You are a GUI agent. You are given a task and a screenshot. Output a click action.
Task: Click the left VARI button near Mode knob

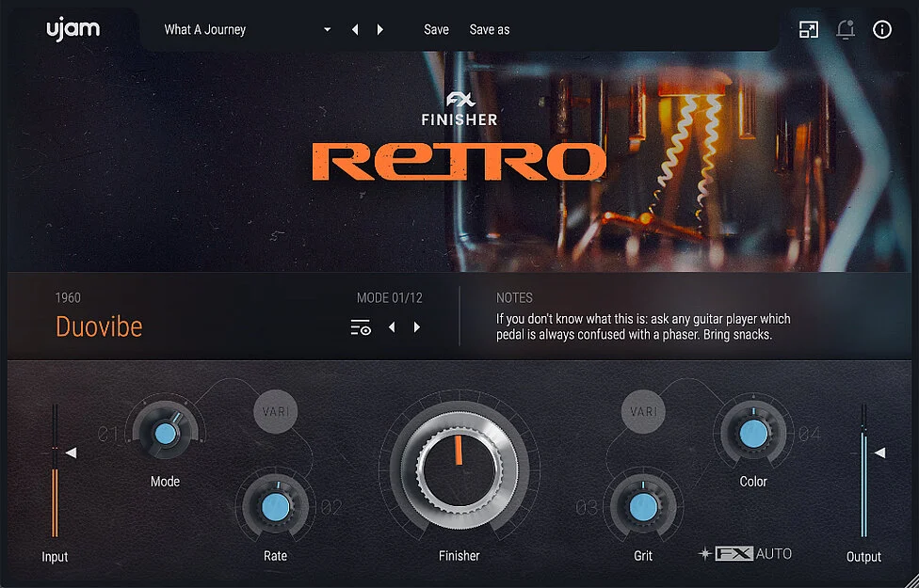(275, 411)
